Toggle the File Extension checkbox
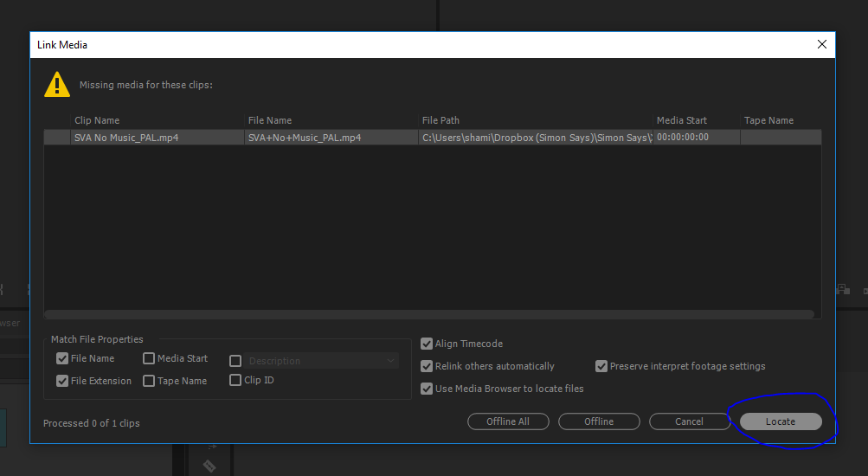 coord(62,381)
